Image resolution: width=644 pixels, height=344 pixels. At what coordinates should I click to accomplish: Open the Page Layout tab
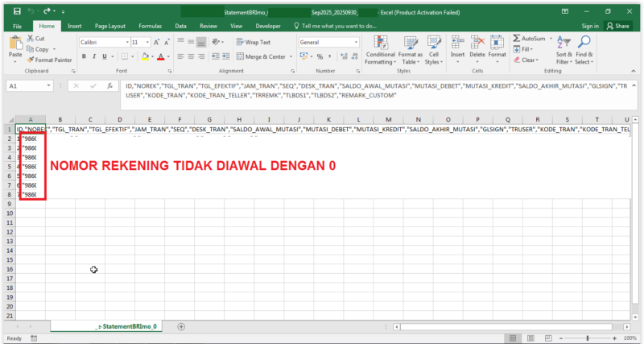pos(110,26)
